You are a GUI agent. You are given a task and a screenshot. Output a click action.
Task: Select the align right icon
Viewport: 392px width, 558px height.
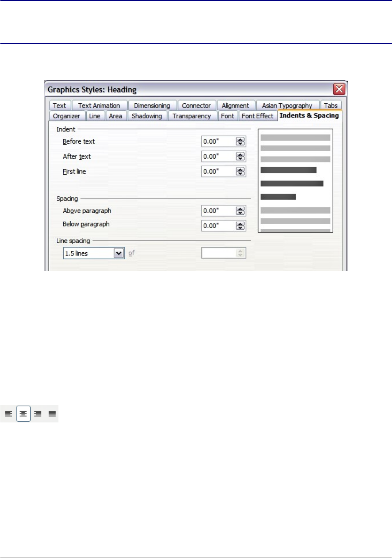pyautogui.click(x=38, y=414)
